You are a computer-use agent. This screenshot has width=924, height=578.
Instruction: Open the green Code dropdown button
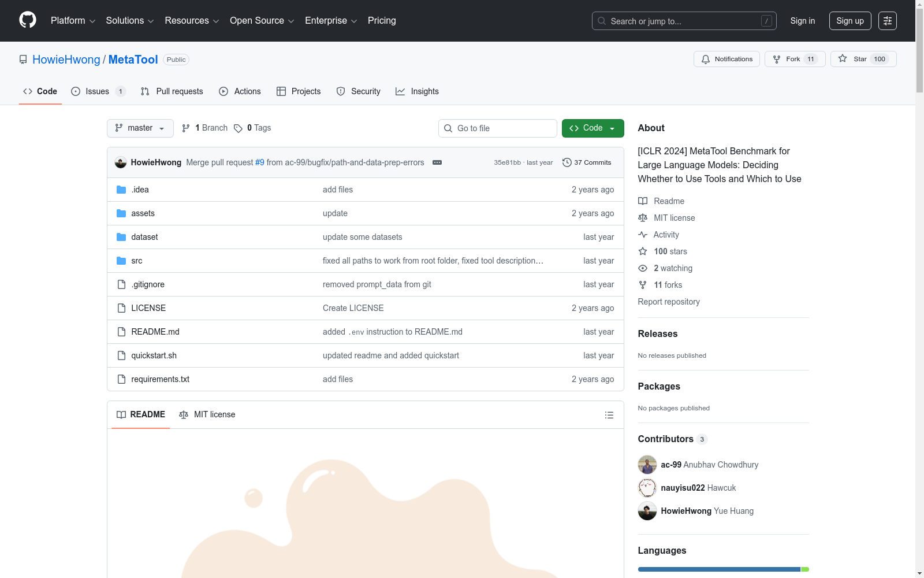(x=593, y=128)
